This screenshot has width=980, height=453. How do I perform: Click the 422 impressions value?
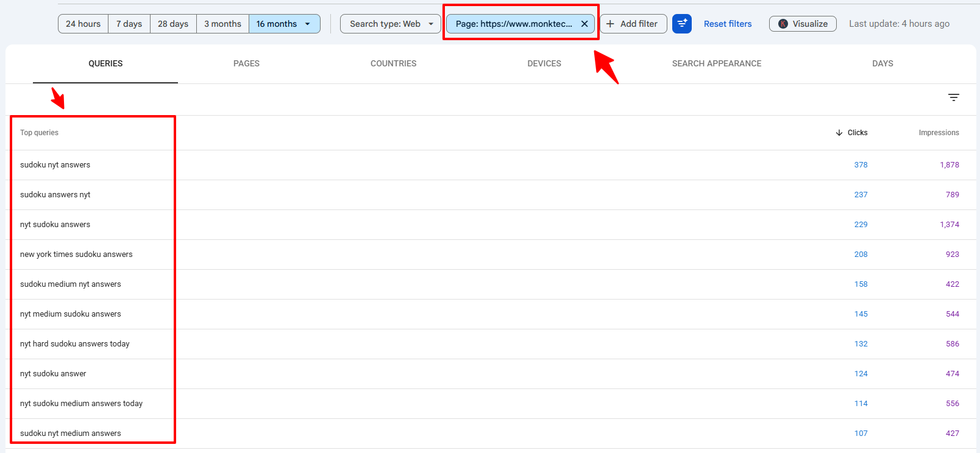click(953, 284)
